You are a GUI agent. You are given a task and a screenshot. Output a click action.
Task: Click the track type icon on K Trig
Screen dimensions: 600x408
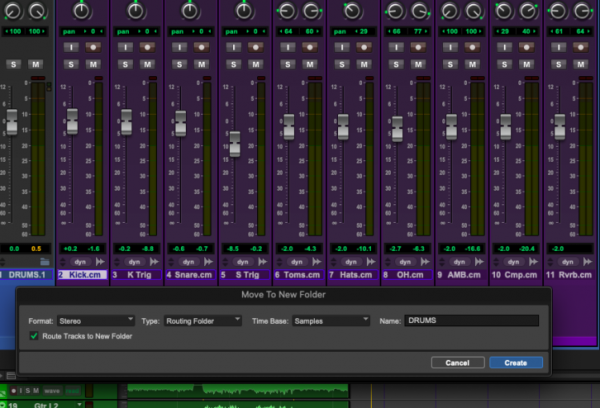coord(155,262)
